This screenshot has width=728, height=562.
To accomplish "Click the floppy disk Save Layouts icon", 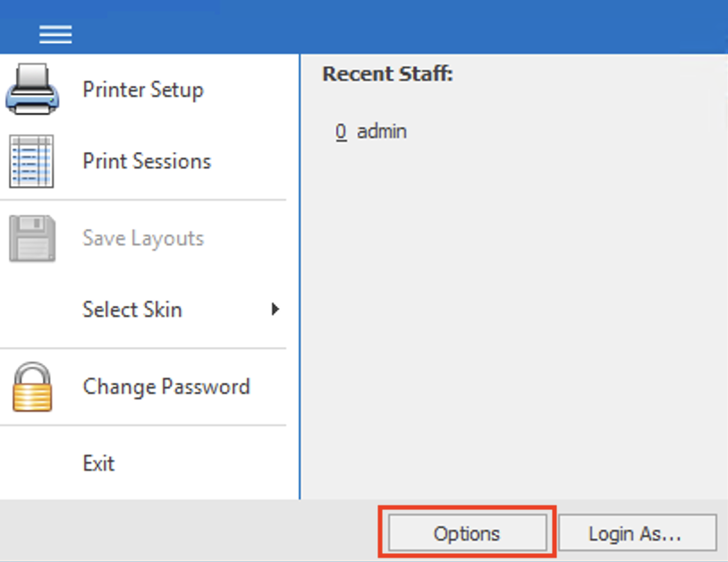I will tap(33, 236).
